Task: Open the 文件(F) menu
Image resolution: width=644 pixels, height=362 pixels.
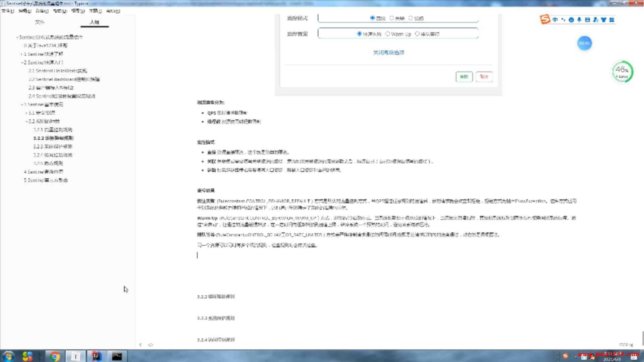Action: 7,11
